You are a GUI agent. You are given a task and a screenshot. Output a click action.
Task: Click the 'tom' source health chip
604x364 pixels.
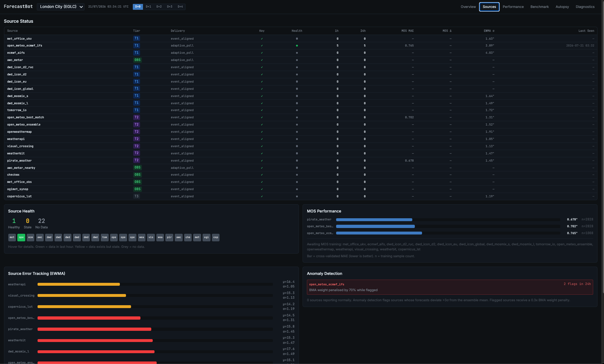pyautogui.click(x=105, y=237)
